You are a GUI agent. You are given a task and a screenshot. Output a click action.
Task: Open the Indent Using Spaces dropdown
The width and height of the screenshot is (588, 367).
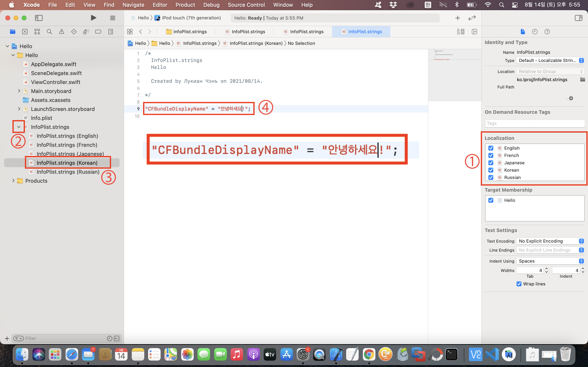[550, 261]
